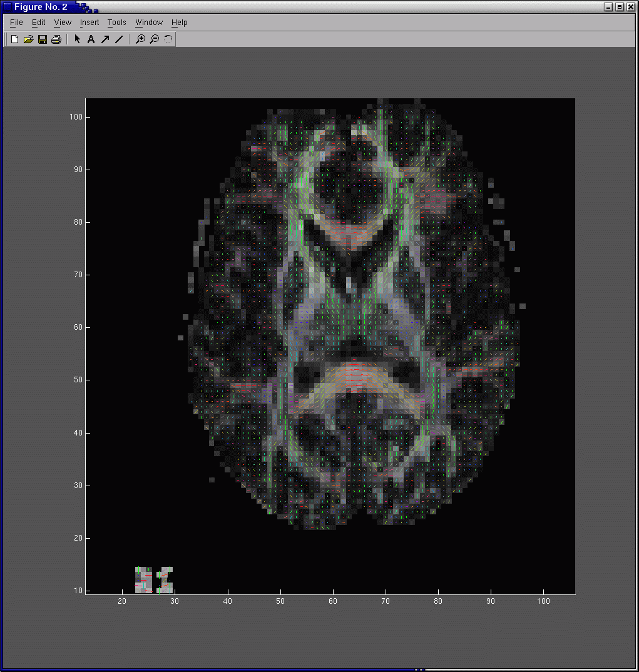Screen dimensions: 639x672
Task: Open the Help menu
Action: pos(180,23)
